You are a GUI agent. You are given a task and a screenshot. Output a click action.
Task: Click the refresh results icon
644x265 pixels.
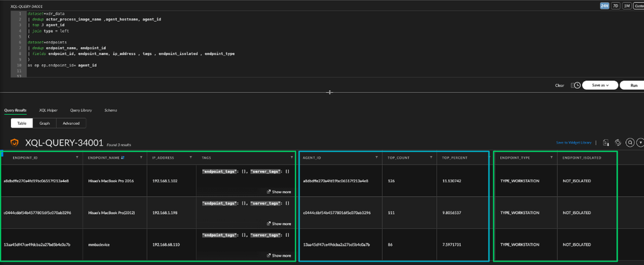(x=618, y=142)
